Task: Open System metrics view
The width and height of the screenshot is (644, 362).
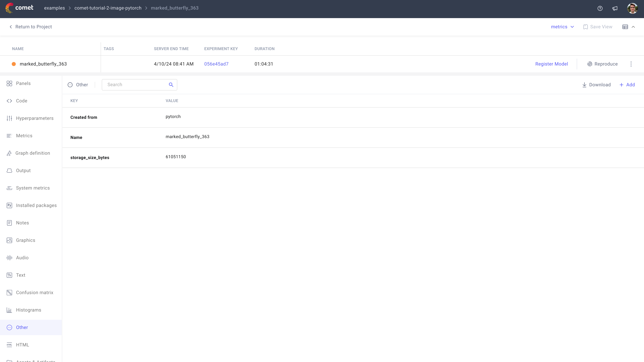Action: coord(33,188)
